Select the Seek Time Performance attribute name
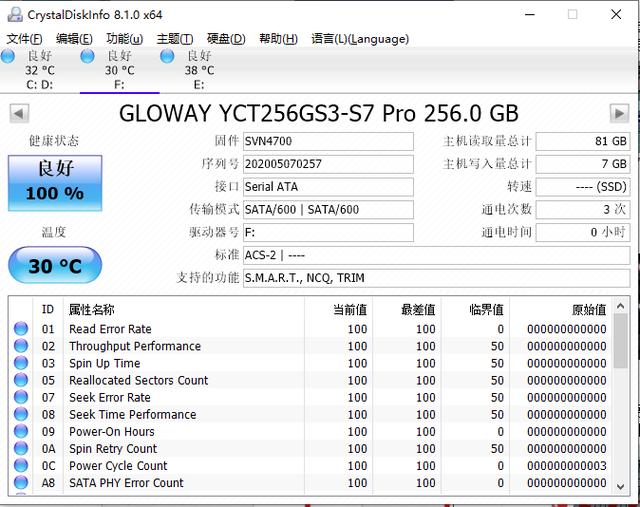Image resolution: width=640 pixels, height=507 pixels. 133,415
